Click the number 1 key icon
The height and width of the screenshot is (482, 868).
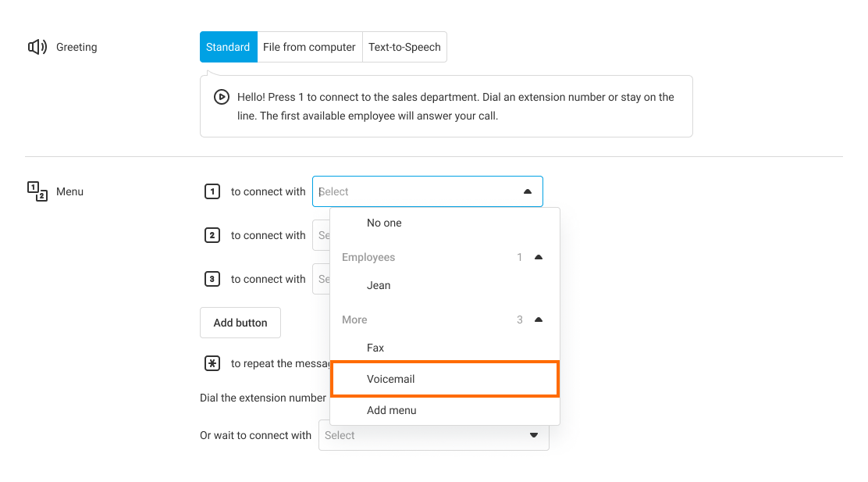pos(212,191)
